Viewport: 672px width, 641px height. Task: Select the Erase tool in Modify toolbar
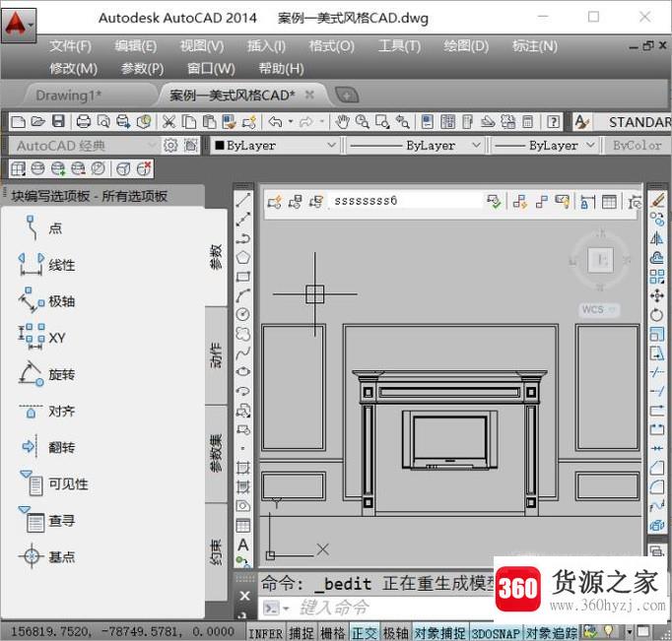pyautogui.click(x=657, y=200)
